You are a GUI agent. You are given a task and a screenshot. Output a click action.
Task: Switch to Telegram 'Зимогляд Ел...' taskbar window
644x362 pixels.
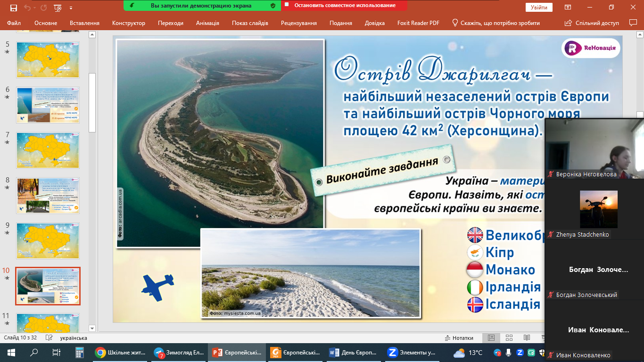[179, 353]
